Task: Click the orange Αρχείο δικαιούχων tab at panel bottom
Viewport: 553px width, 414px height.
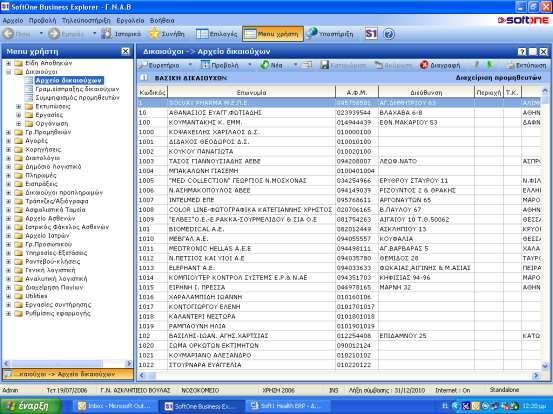Action: click(x=68, y=374)
